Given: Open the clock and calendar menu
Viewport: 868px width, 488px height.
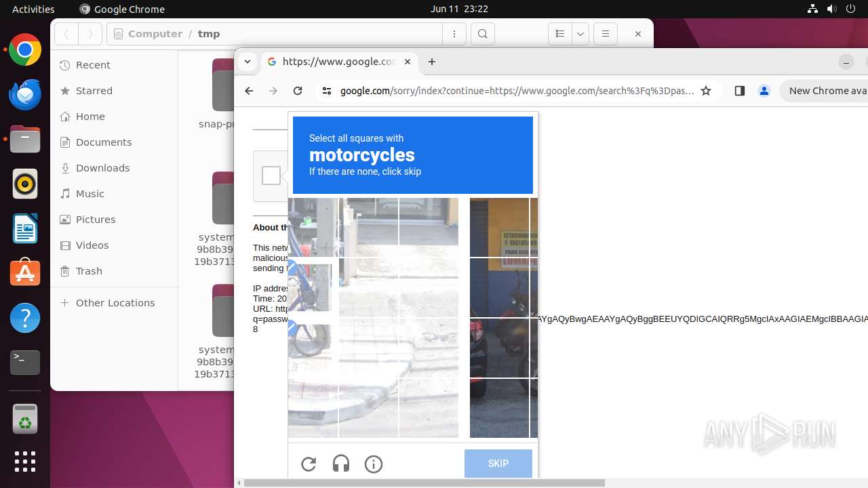Looking at the screenshot, I should point(459,9).
